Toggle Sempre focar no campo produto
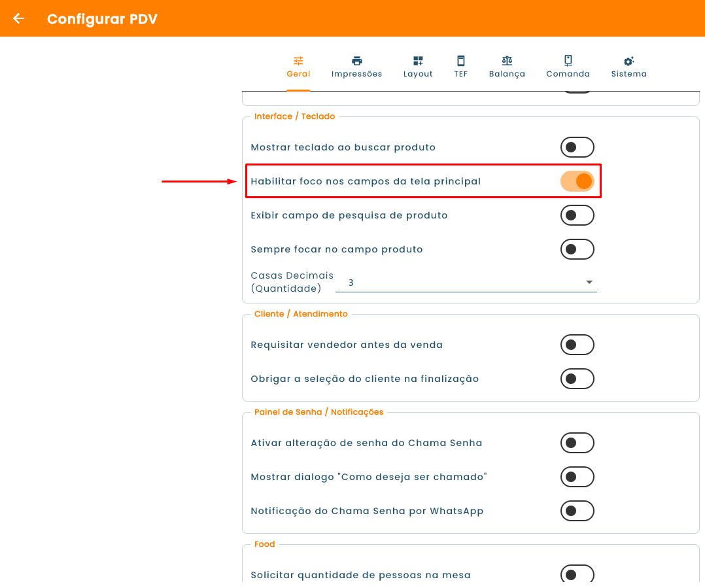Image resolution: width=705 pixels, height=588 pixels. [577, 249]
